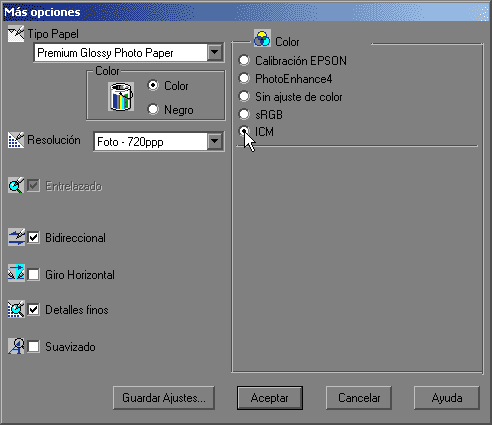This screenshot has height=425, width=492.
Task: Click the Color management circles icon
Action: point(262,38)
